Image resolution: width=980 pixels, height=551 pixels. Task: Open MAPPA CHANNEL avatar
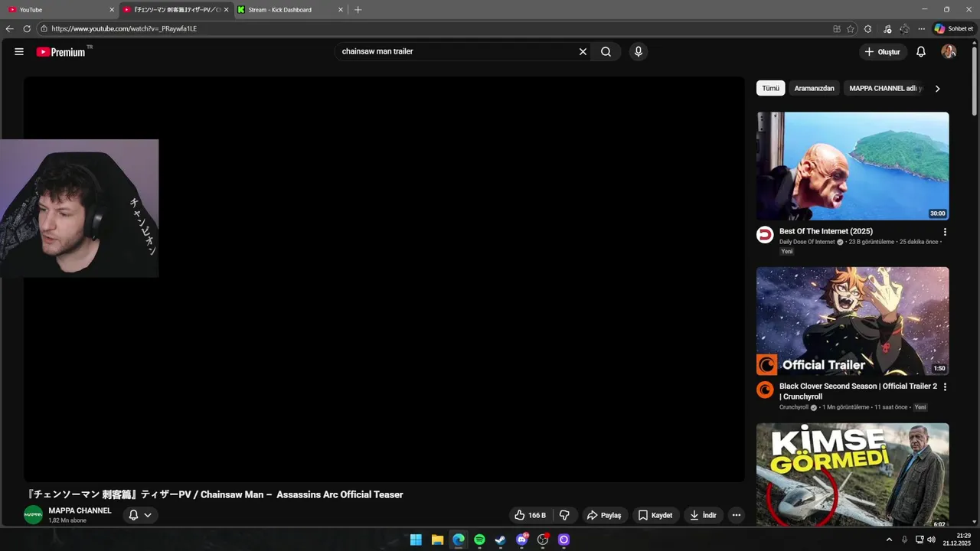33,515
